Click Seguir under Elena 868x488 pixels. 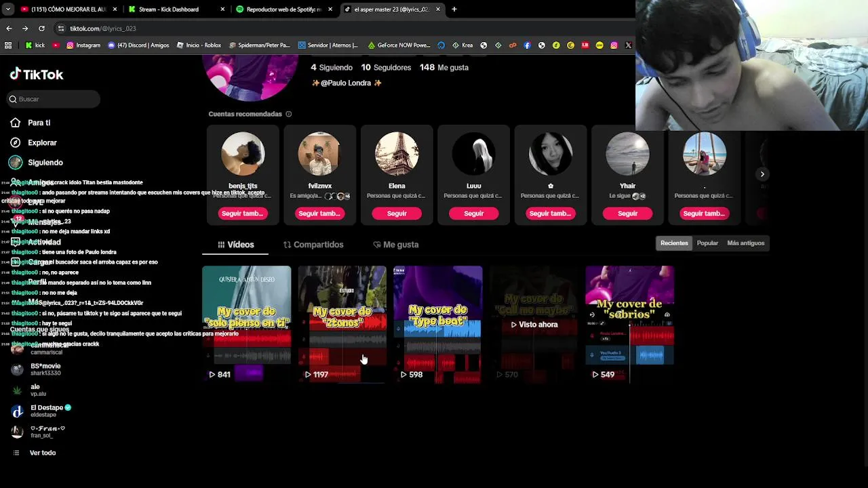pyautogui.click(x=397, y=213)
